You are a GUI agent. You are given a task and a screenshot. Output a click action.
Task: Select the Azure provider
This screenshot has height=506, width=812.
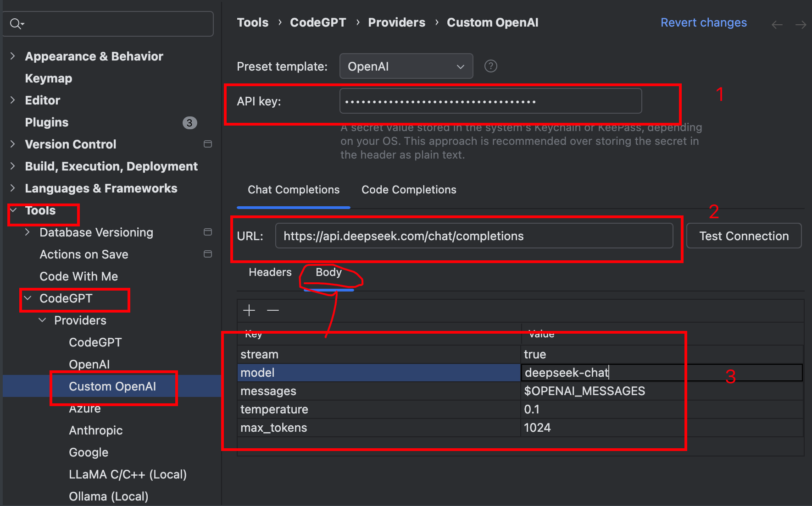click(85, 408)
